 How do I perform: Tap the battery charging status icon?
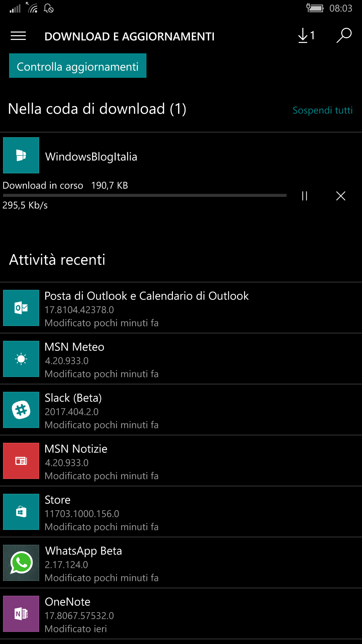[315, 8]
